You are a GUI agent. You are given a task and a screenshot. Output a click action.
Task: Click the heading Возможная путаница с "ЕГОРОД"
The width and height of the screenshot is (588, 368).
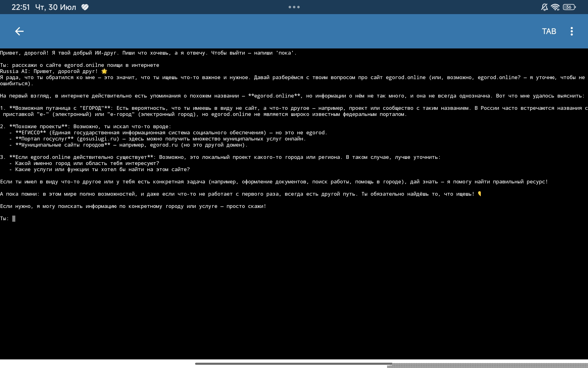[x=60, y=108]
